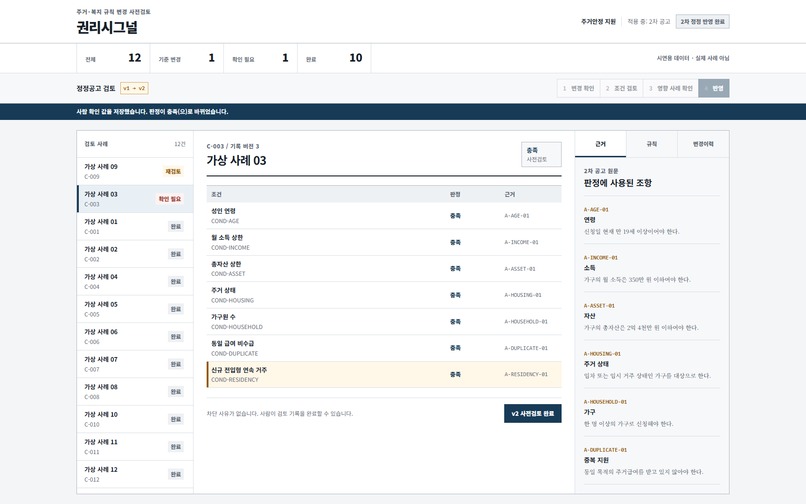Select the active step 4 반영

713,88
